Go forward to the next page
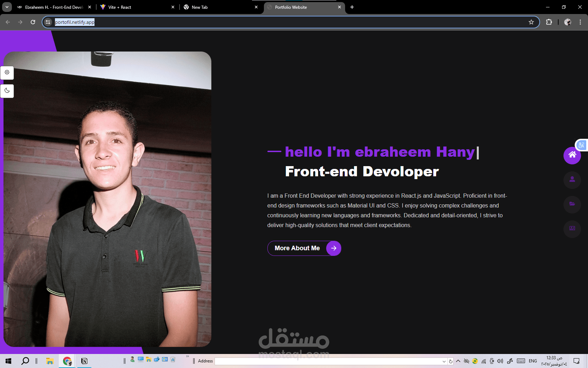This screenshot has height=368, width=588. point(20,22)
